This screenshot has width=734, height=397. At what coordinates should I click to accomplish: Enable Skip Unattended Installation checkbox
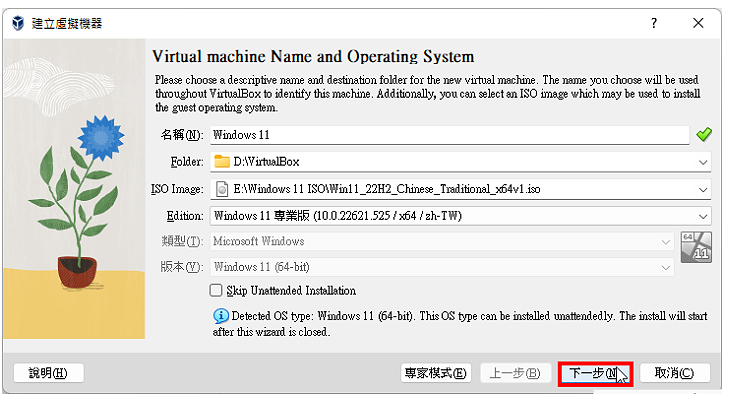tap(216, 290)
